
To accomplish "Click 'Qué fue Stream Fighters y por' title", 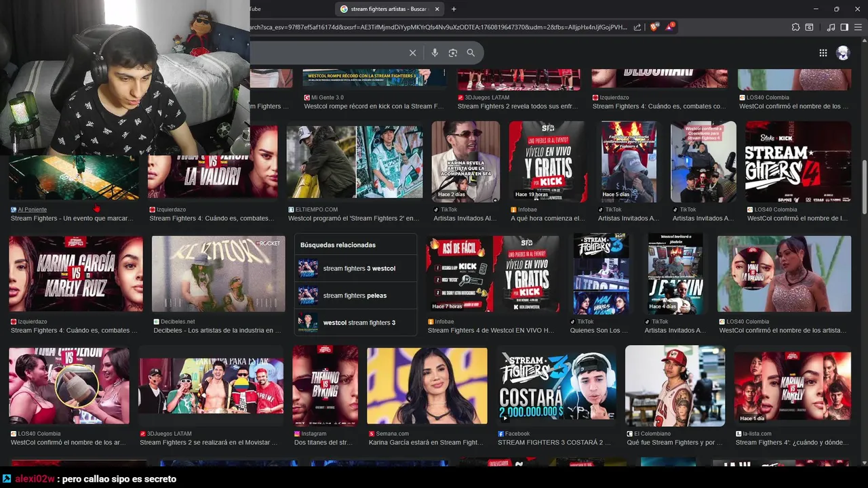I will pyautogui.click(x=675, y=442).
